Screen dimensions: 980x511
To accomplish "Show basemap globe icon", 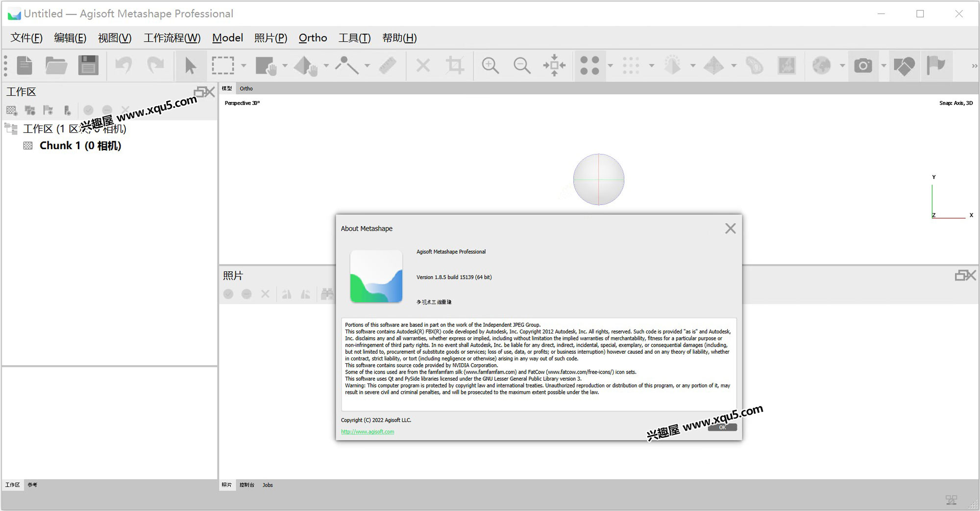I will pyautogui.click(x=822, y=65).
